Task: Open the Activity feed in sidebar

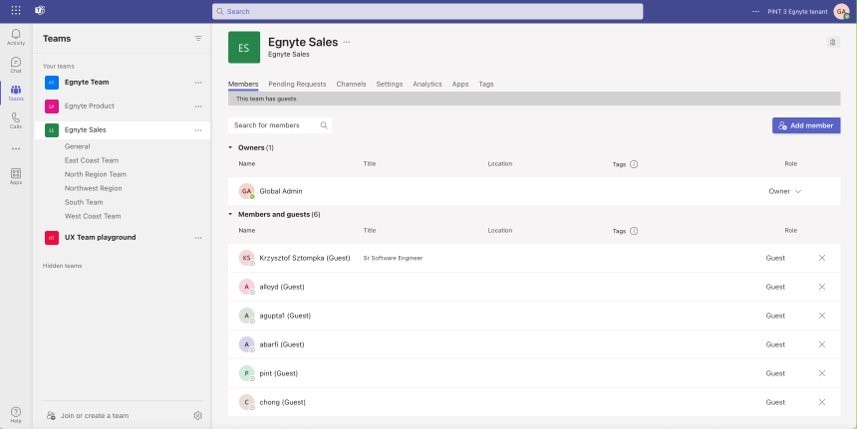Action: (16, 37)
